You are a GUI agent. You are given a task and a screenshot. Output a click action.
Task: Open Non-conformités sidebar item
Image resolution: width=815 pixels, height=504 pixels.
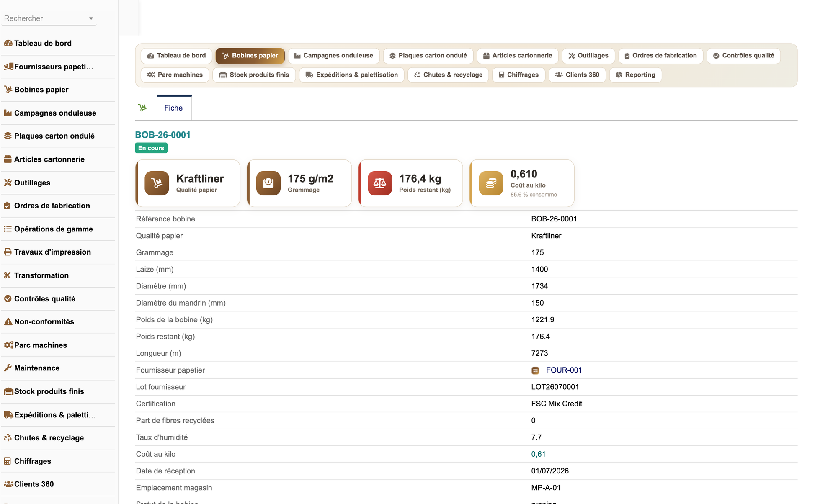(58, 322)
